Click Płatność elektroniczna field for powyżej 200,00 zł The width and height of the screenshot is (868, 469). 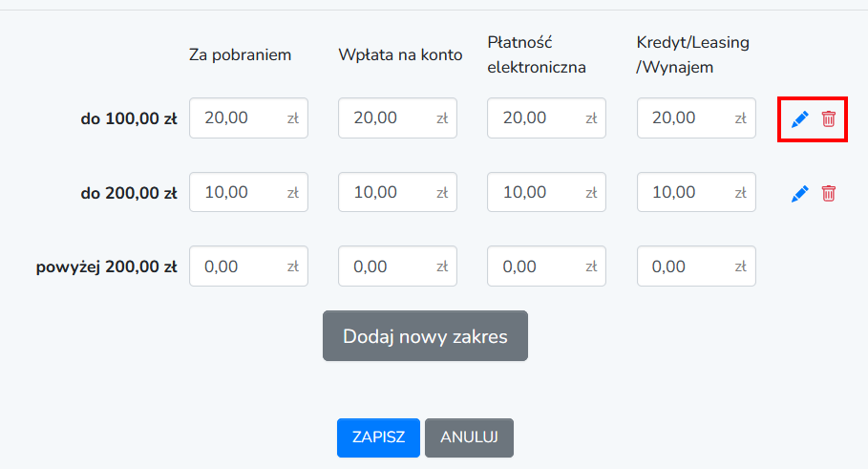point(546,266)
